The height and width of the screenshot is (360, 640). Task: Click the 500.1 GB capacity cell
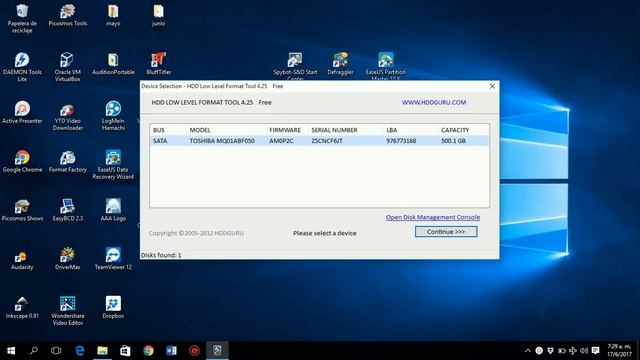click(453, 141)
